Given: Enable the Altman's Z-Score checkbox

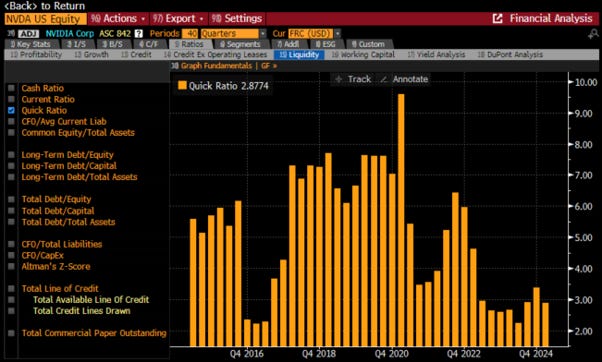Looking at the screenshot, I should (x=12, y=266).
